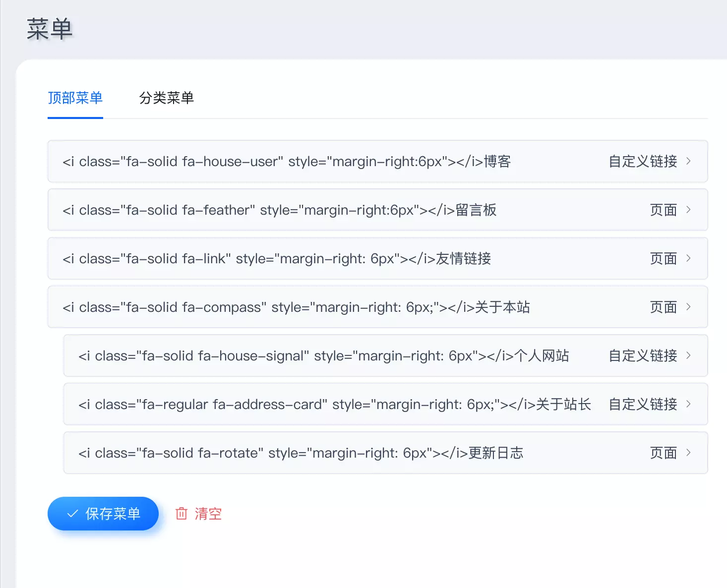Click the 保存菜单 button
Viewport: 727px width, 588px height.
[103, 514]
